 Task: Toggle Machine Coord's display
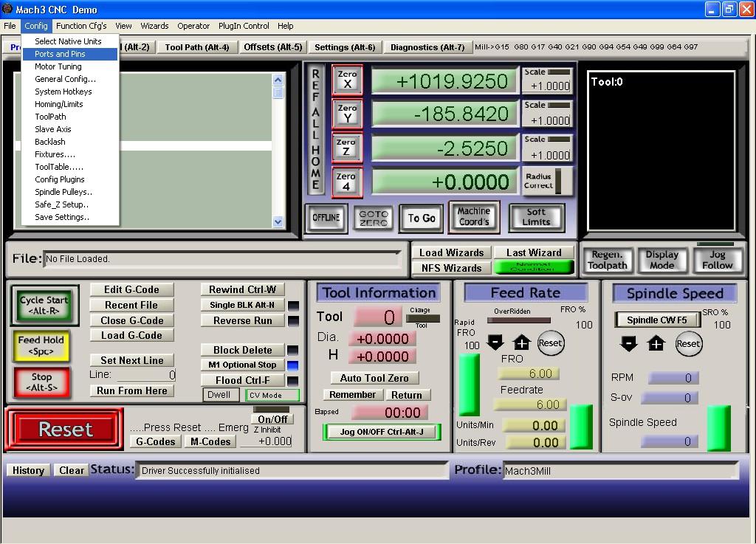[x=473, y=216]
